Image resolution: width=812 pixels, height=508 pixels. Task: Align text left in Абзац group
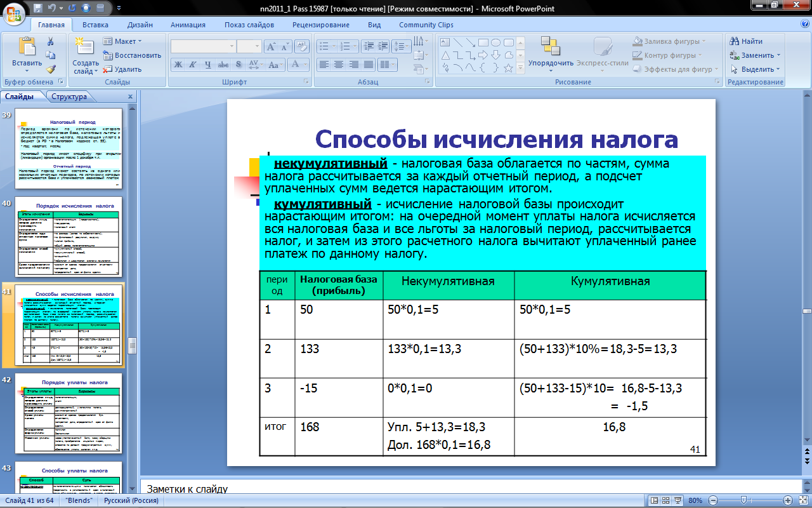[x=324, y=65]
